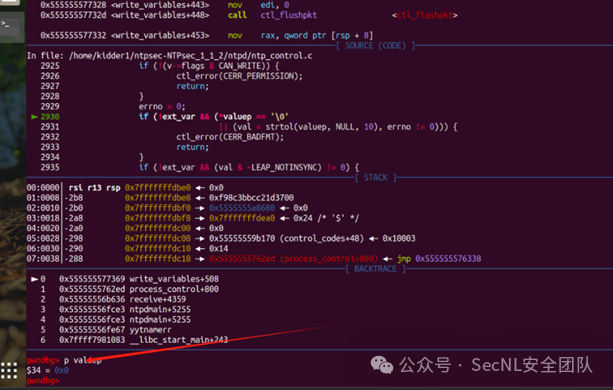Click backtrace frame 4 ntpdmain+5255
This screenshot has height=390, width=613.
tap(116, 320)
